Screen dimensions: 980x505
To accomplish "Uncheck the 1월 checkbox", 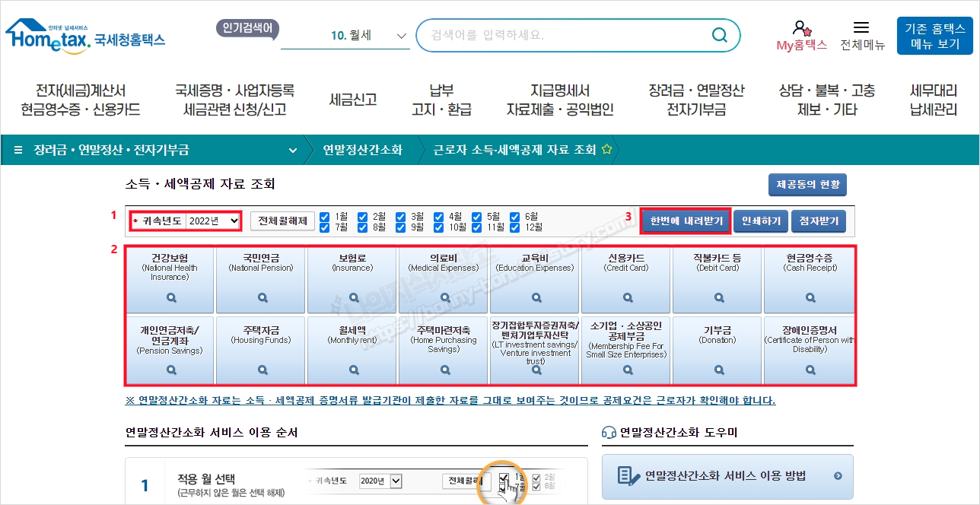I will tap(325, 216).
